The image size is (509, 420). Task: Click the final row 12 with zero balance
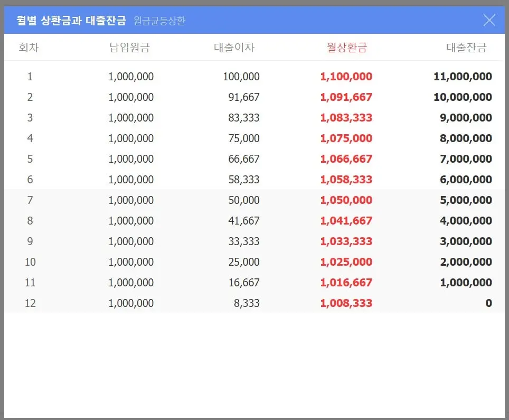(x=253, y=303)
